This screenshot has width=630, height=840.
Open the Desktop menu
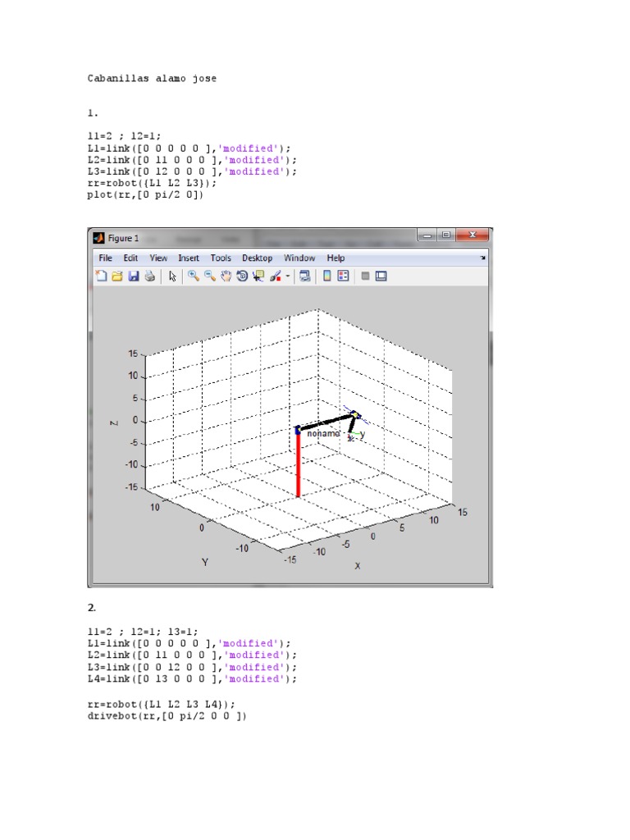click(x=257, y=258)
